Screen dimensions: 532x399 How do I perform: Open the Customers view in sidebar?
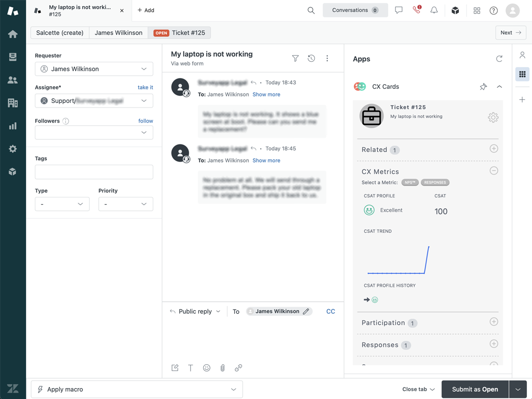(12, 80)
